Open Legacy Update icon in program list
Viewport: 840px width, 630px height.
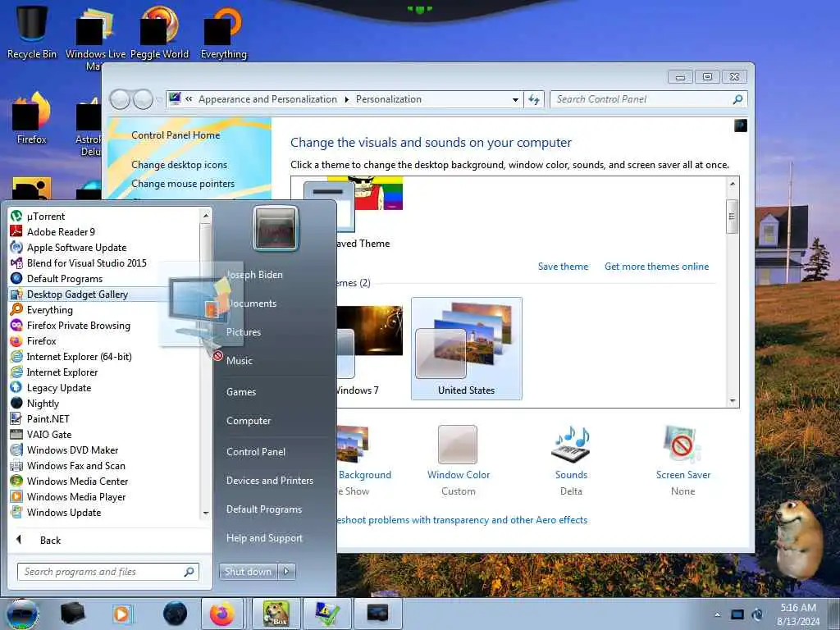tap(16, 387)
